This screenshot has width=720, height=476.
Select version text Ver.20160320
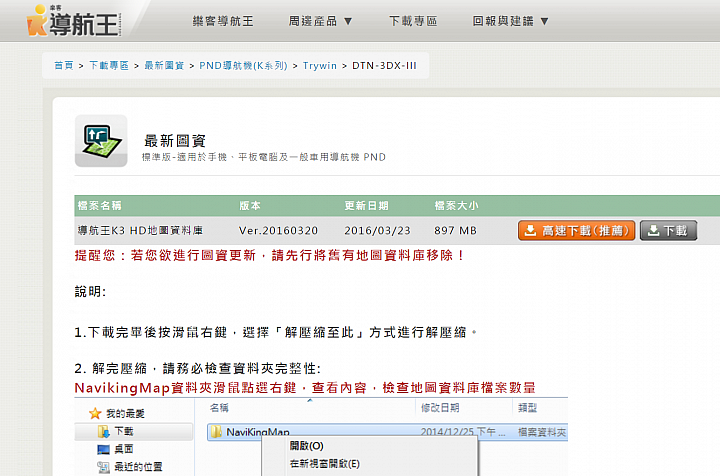pyautogui.click(x=278, y=230)
